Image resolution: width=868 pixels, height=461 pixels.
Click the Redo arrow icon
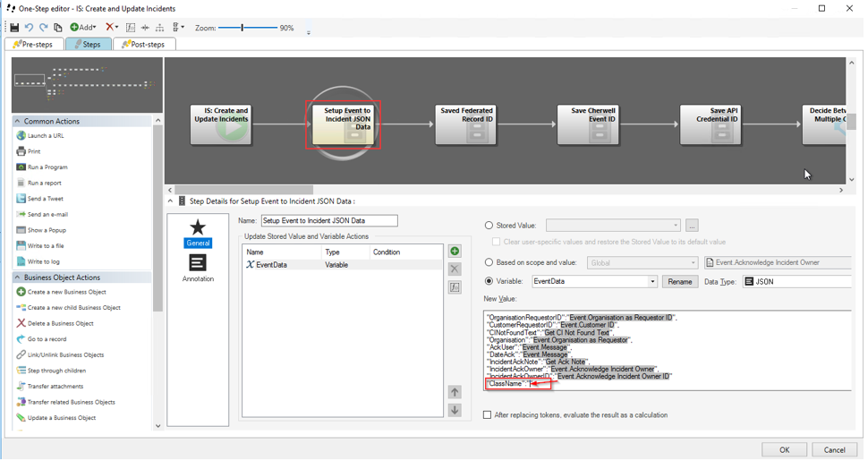point(43,28)
